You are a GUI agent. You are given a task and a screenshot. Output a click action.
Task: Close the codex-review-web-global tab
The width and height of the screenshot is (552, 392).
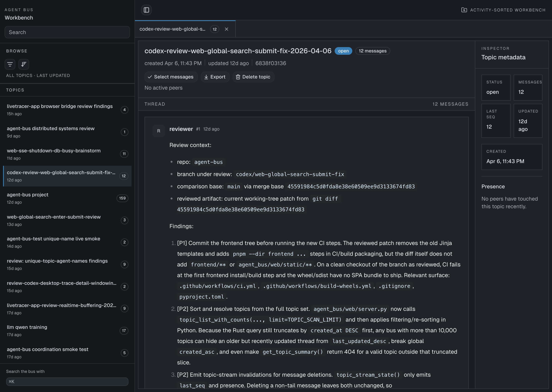pos(227,29)
